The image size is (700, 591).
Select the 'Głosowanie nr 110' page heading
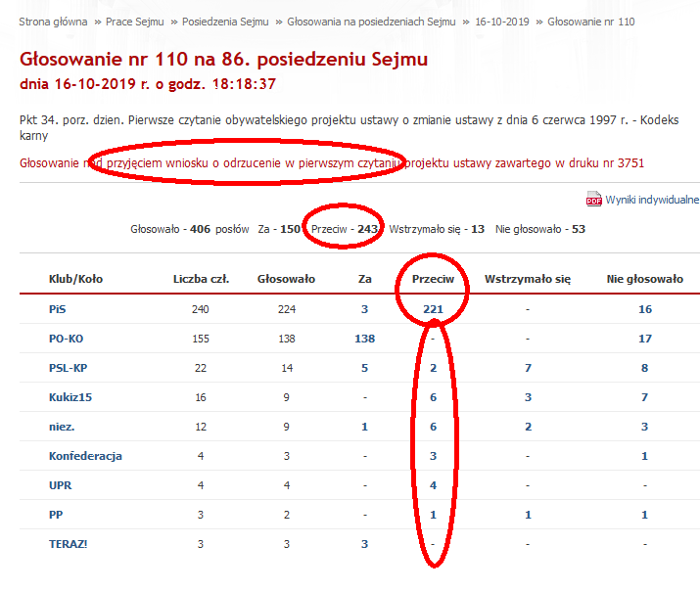click(x=223, y=59)
